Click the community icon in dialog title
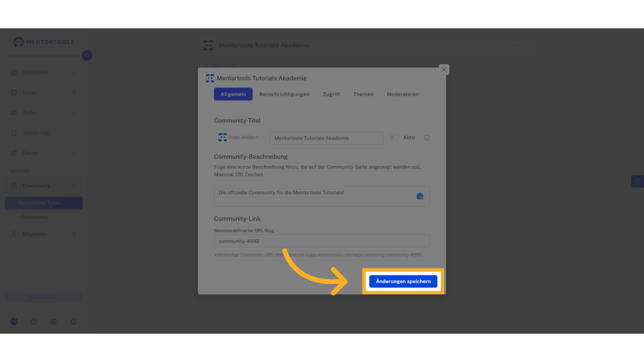644x362 pixels. (x=210, y=78)
